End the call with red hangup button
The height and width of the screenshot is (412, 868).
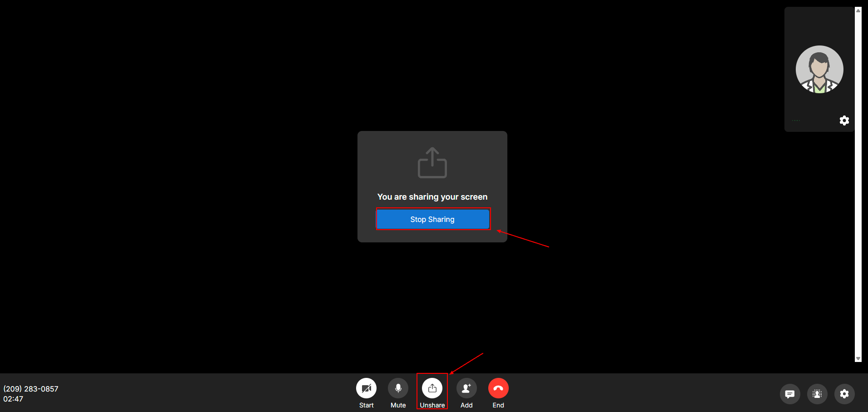click(x=498, y=388)
